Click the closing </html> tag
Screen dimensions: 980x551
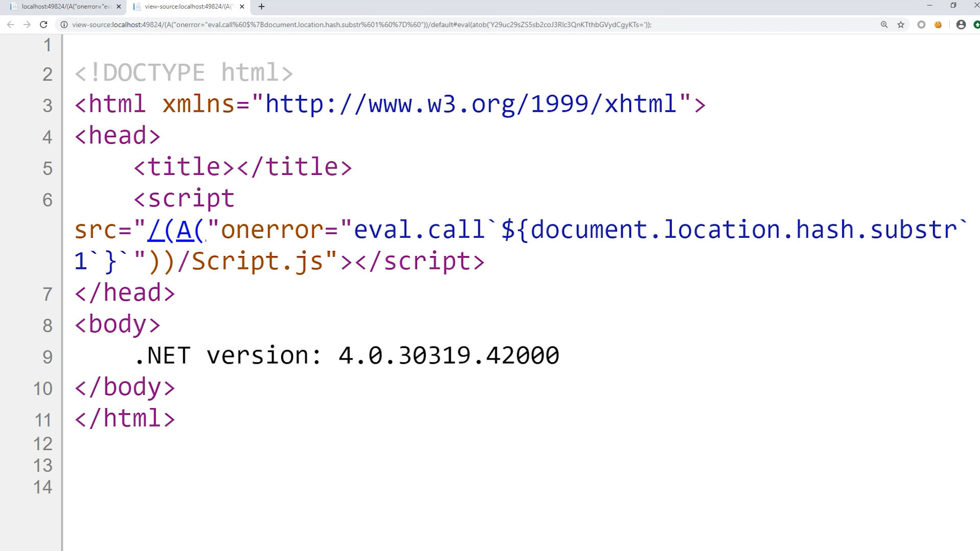point(125,418)
